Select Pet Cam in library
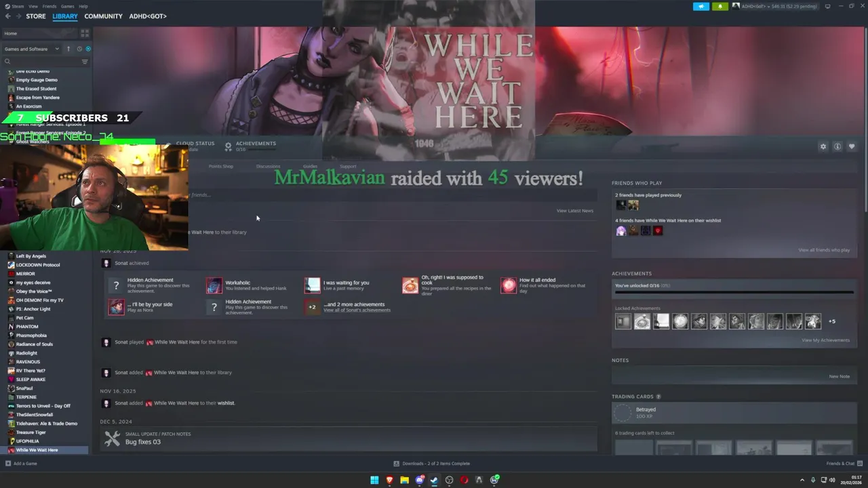This screenshot has width=868, height=488. [x=24, y=318]
